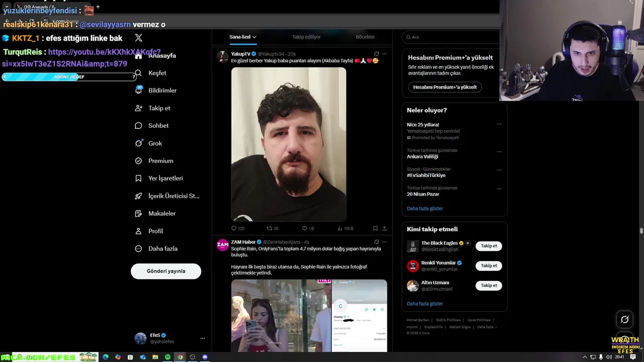Open File Explorer from the taskbar
Screen dimensions: 644x362
point(155,357)
